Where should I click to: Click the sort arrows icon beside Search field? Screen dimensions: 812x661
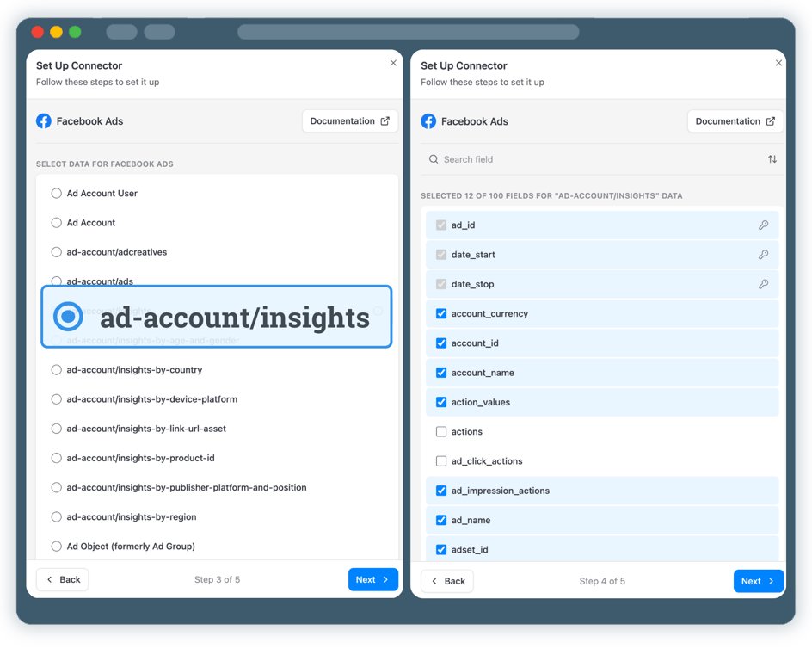pyautogui.click(x=772, y=159)
